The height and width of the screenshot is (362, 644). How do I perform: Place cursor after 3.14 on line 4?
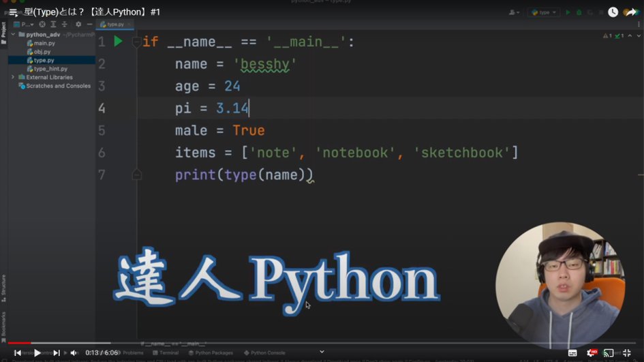[x=249, y=108]
